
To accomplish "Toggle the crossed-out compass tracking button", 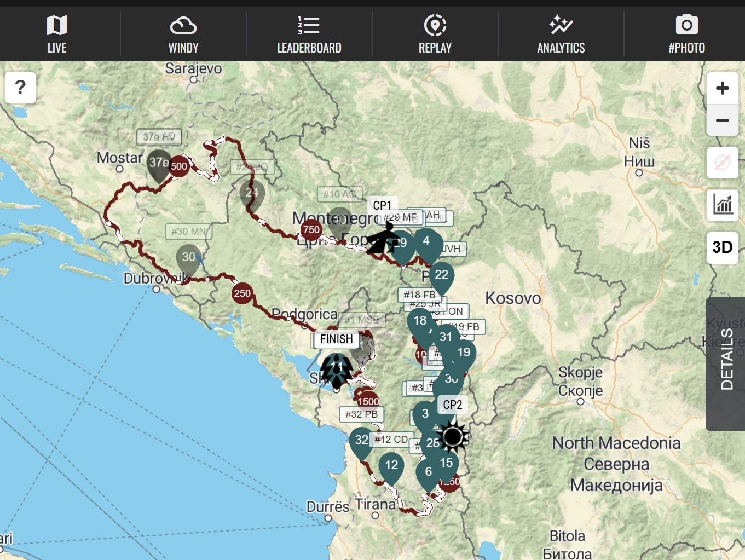I will [x=722, y=163].
